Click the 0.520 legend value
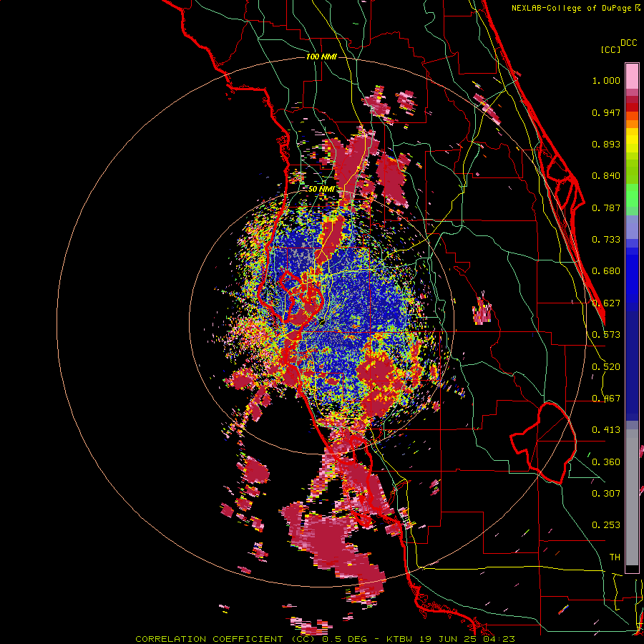This screenshot has width=644, height=644. 606,366
